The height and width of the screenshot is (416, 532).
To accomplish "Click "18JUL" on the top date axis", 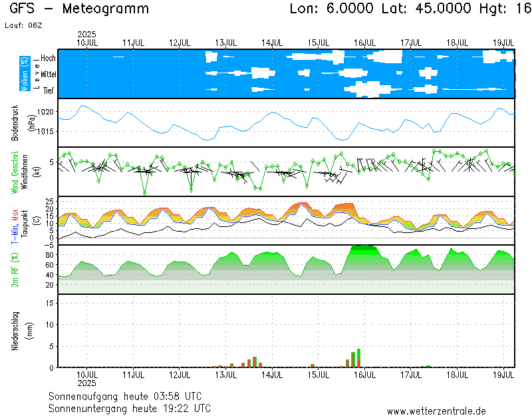I will tap(458, 43).
